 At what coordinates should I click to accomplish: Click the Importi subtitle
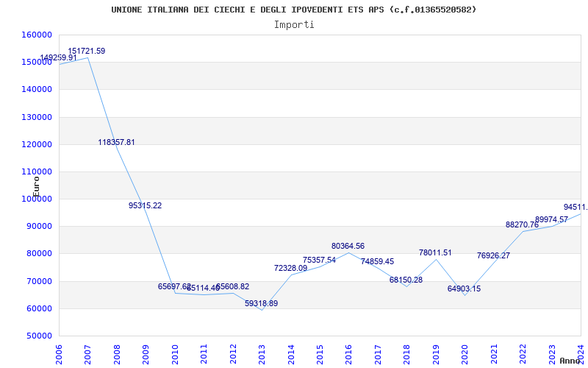tap(294, 25)
